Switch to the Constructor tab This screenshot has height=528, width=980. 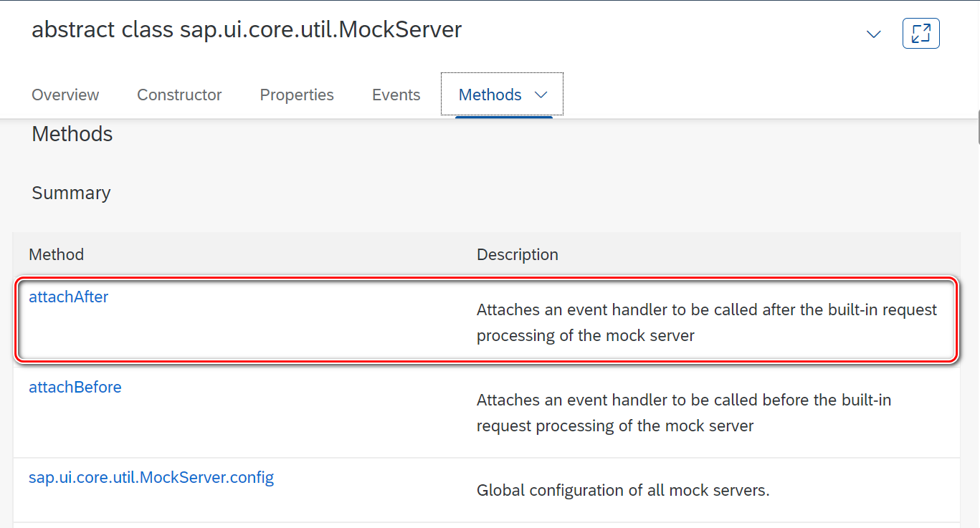pos(179,95)
